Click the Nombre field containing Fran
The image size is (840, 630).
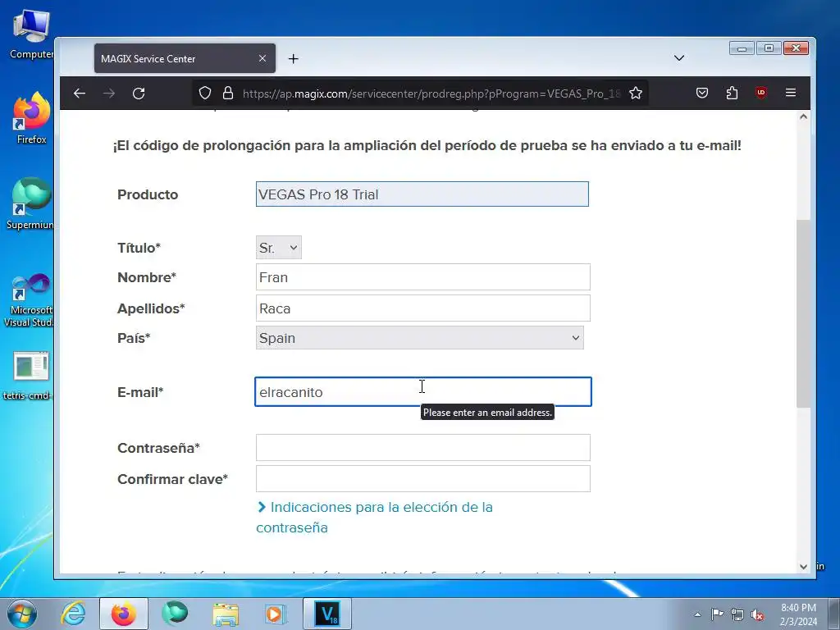coord(422,277)
